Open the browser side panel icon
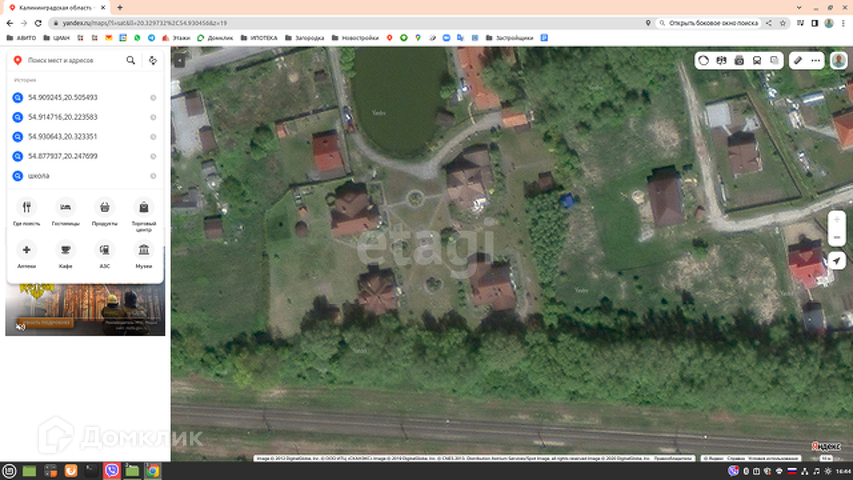The image size is (853, 480). pyautogui.click(x=814, y=23)
